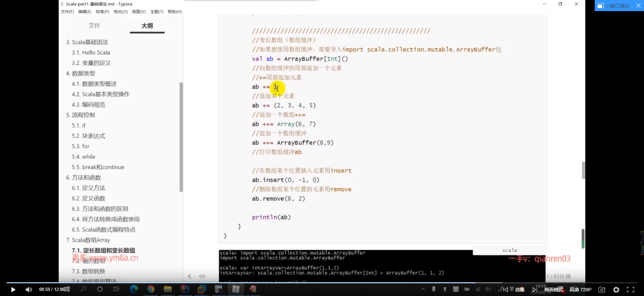
Task: Jump to outline item 3. Scala基础语法
Action: pos(87,42)
